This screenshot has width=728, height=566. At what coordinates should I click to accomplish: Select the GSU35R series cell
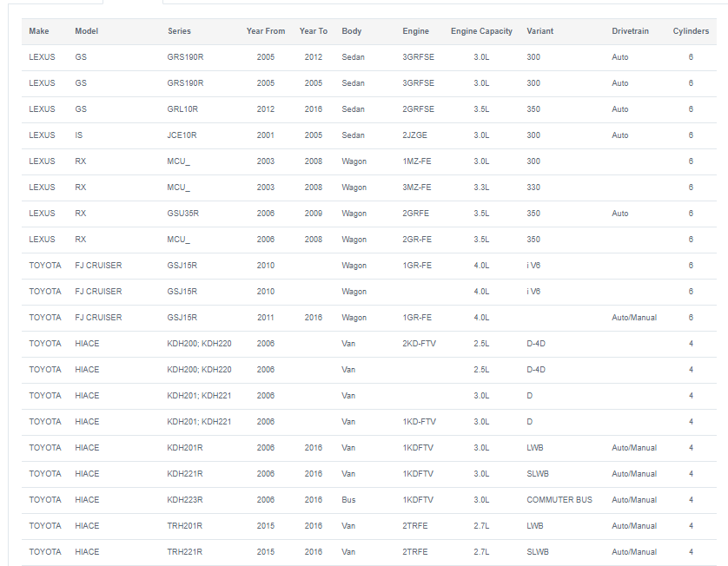pos(183,214)
